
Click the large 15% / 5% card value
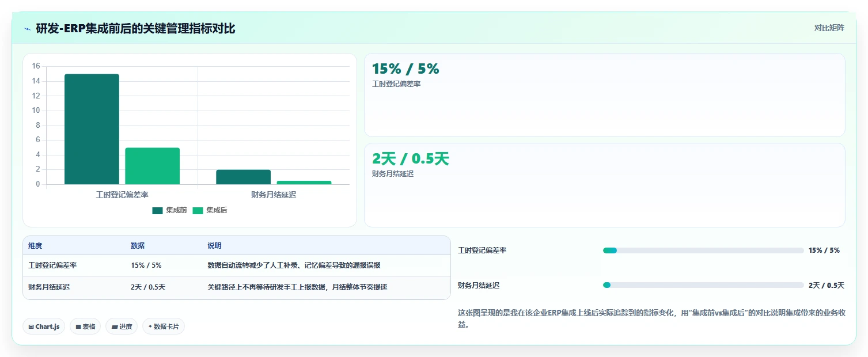point(405,69)
